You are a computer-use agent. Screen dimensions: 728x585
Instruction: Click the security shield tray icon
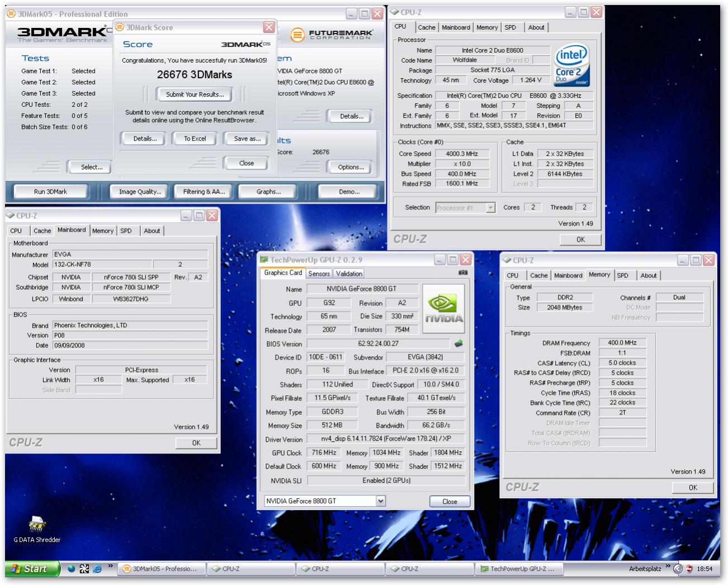[x=689, y=569]
